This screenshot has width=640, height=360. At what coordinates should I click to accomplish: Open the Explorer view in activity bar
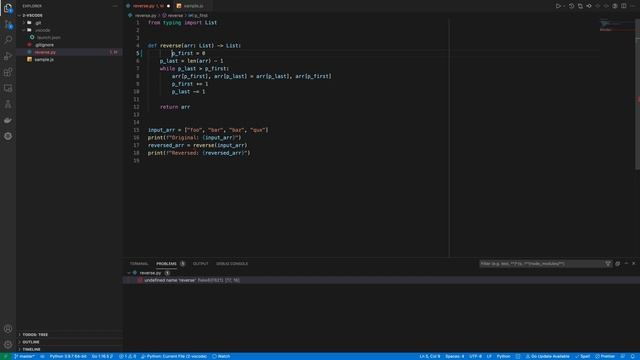[x=8, y=8]
